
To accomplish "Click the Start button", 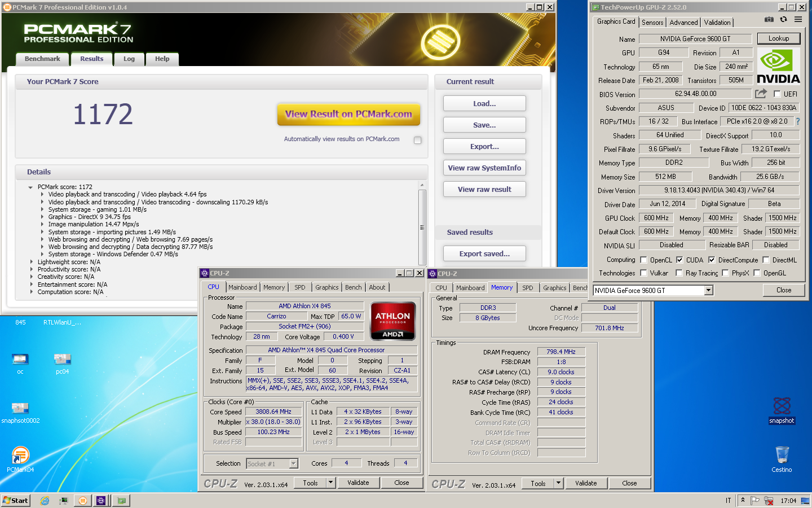I will click(15, 501).
